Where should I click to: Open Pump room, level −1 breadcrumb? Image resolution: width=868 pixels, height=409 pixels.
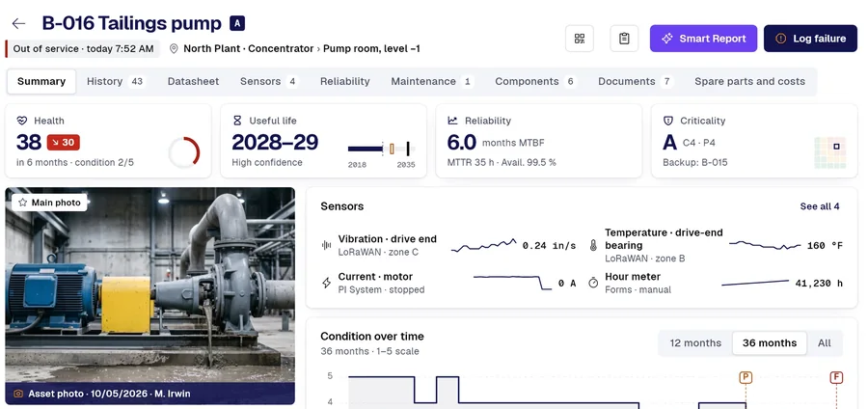(x=371, y=48)
